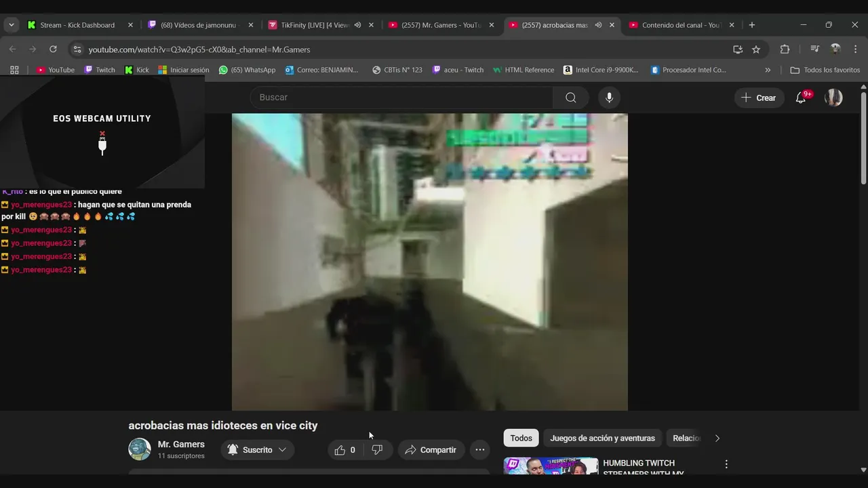This screenshot has width=868, height=488.
Task: Open the Suscrito notification dropdown
Action: coord(257,450)
